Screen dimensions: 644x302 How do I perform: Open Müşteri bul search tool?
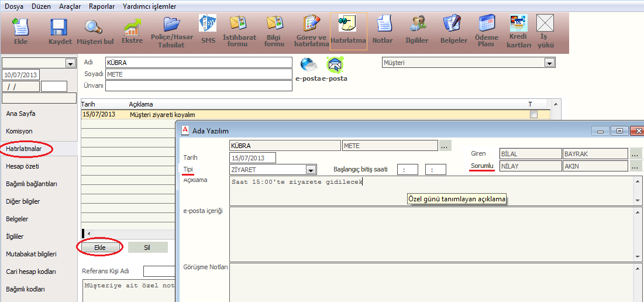point(94,27)
